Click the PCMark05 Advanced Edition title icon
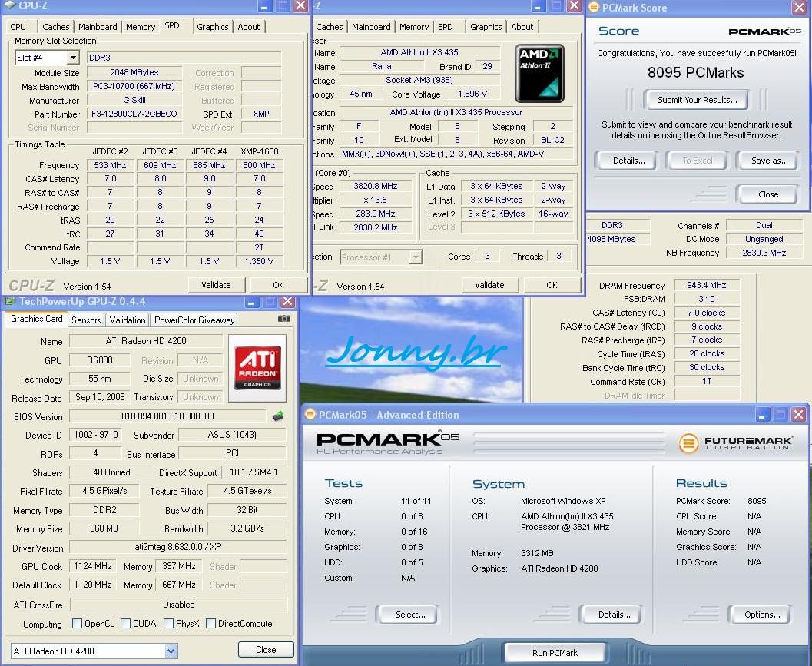The width and height of the screenshot is (812, 666). [x=310, y=414]
